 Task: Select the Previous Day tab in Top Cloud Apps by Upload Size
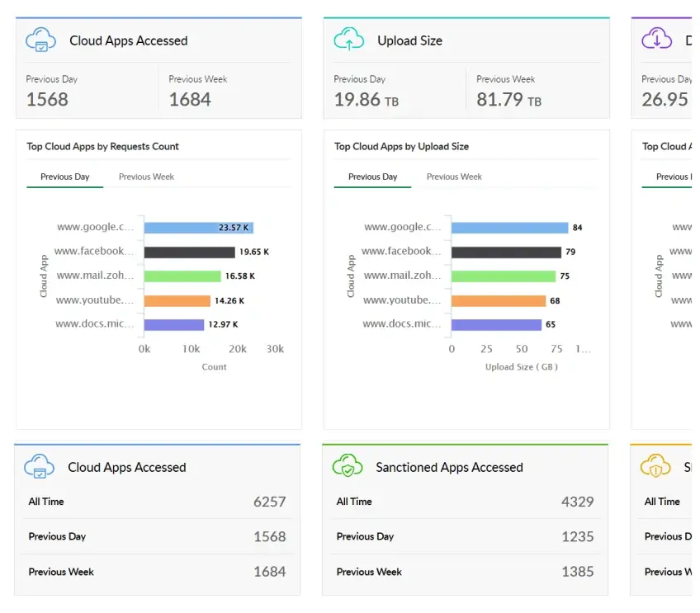(x=371, y=177)
